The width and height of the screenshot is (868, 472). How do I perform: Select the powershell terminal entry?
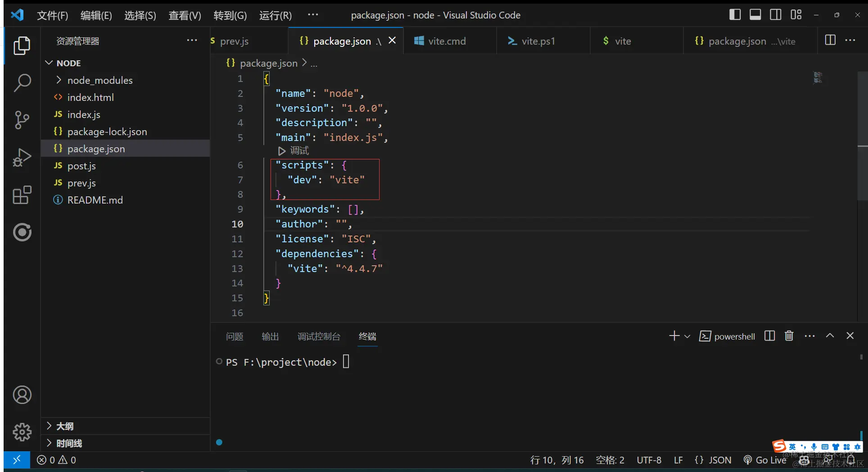(x=727, y=336)
